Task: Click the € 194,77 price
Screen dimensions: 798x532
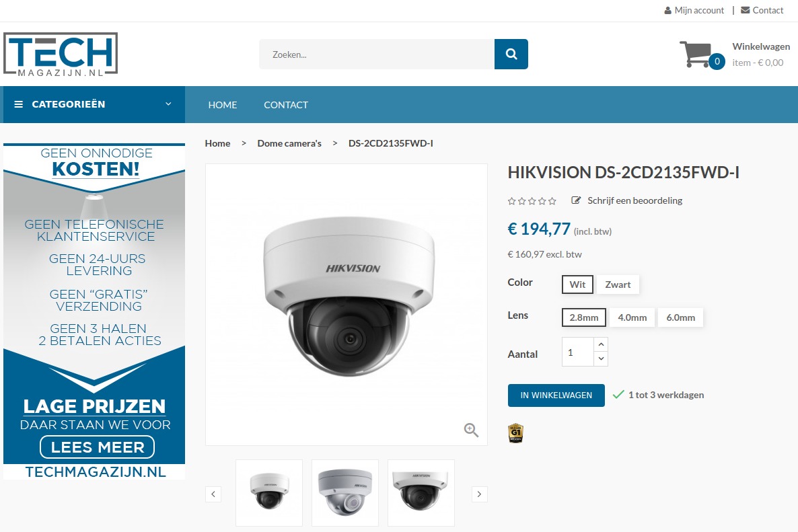Action: [539, 229]
